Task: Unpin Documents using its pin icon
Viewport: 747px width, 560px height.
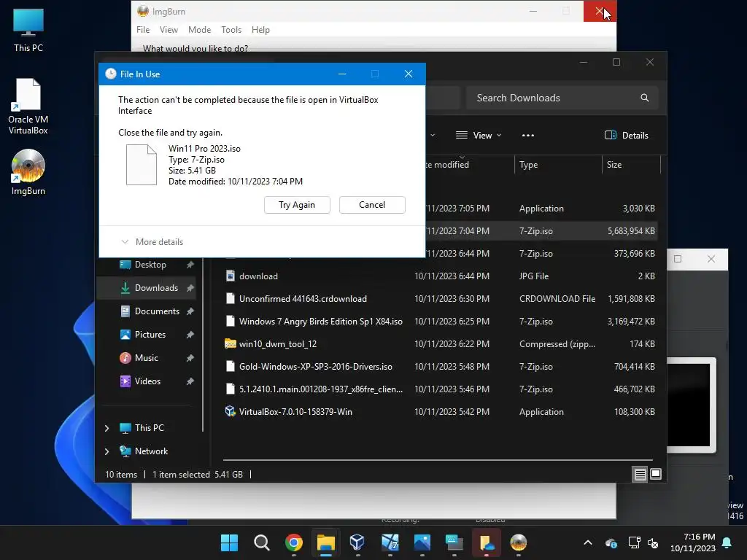Action: click(190, 311)
